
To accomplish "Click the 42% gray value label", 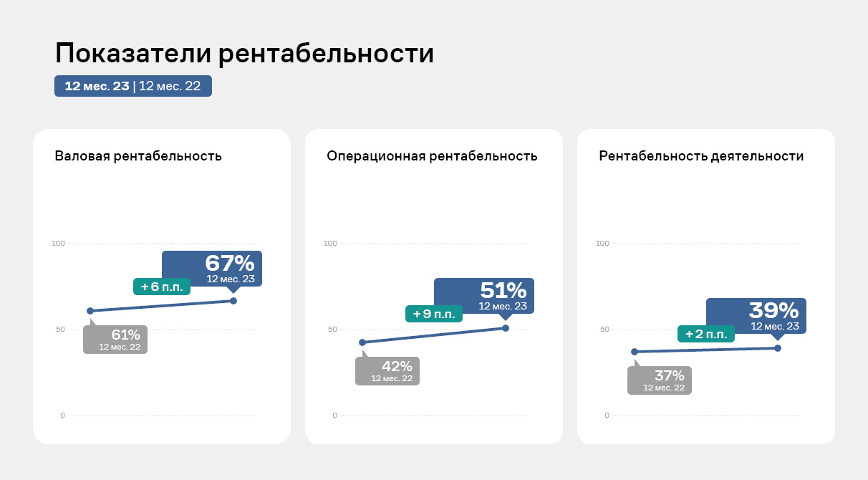I will (397, 365).
